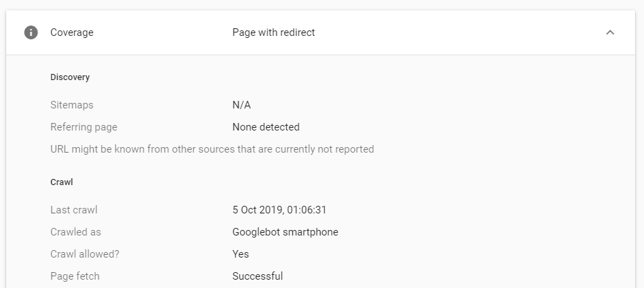Click the Googlebot smartphone value

tap(285, 232)
